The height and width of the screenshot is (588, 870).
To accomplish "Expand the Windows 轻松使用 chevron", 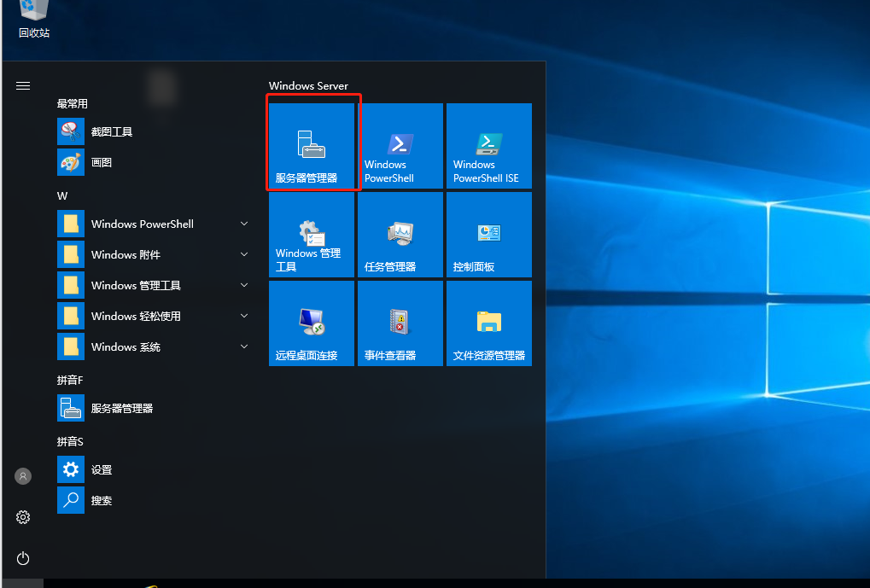I will point(244,316).
